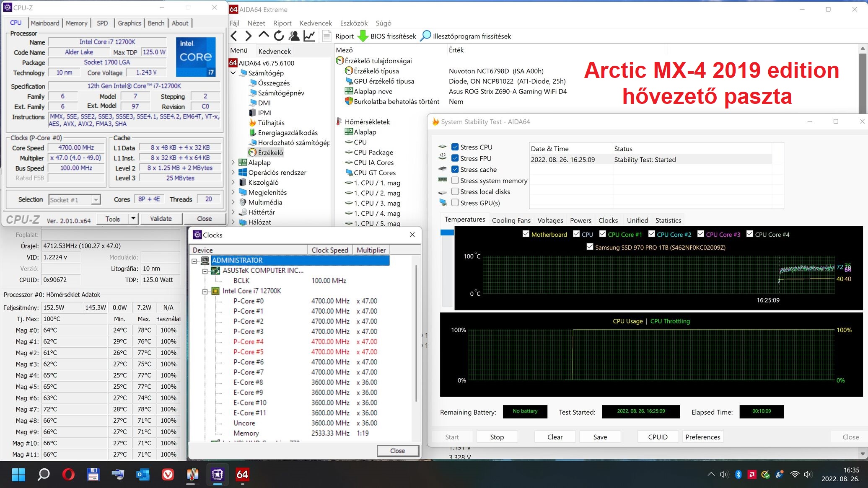
Task: Toggle Motherboard graph checkbox
Action: (526, 234)
